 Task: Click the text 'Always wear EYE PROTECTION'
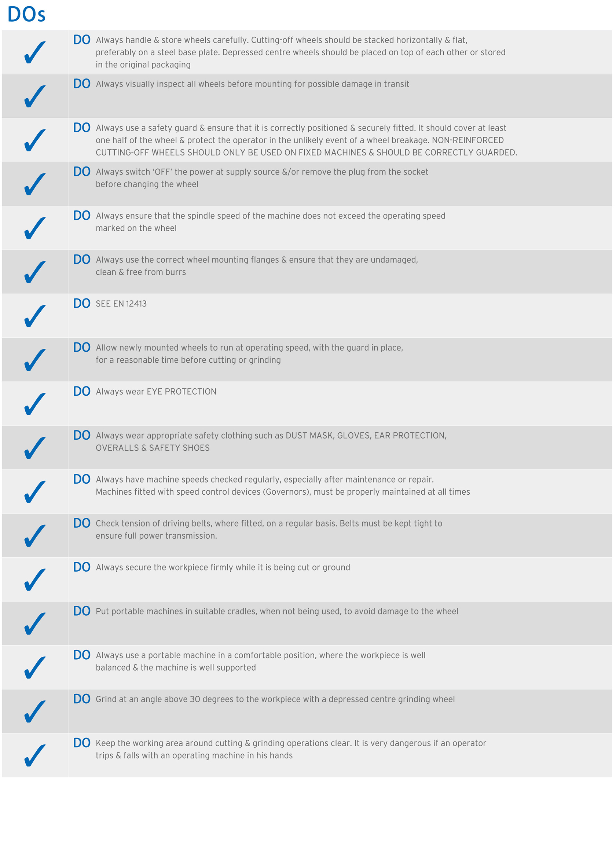coord(156,392)
